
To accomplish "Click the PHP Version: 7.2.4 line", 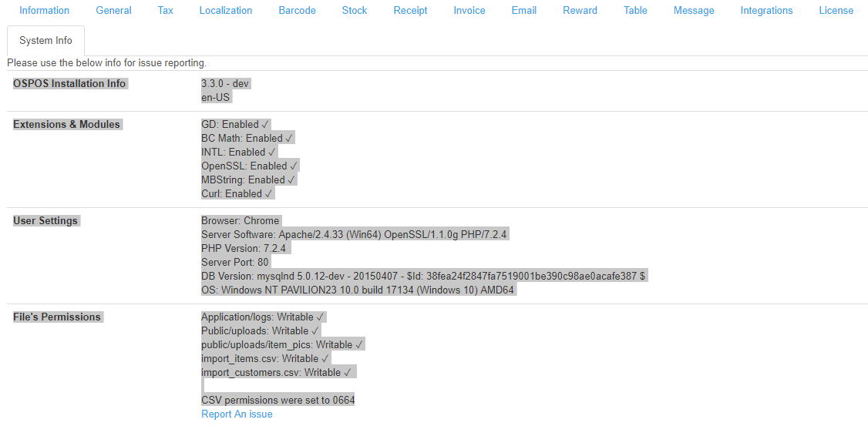I will [x=244, y=249].
